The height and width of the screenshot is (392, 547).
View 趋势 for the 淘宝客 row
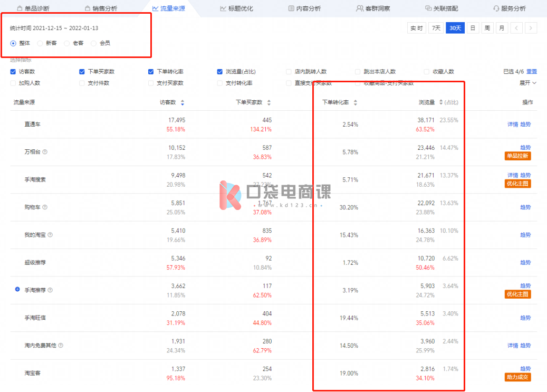tap(525, 369)
